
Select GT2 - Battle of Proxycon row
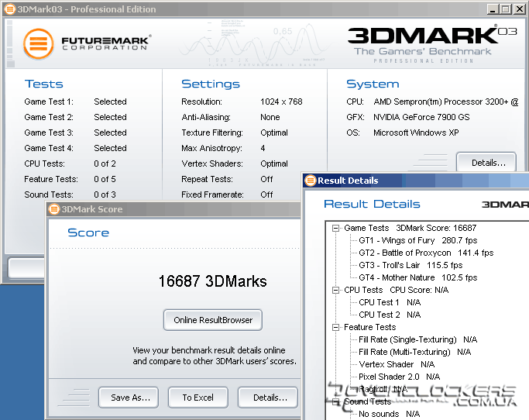click(x=426, y=253)
